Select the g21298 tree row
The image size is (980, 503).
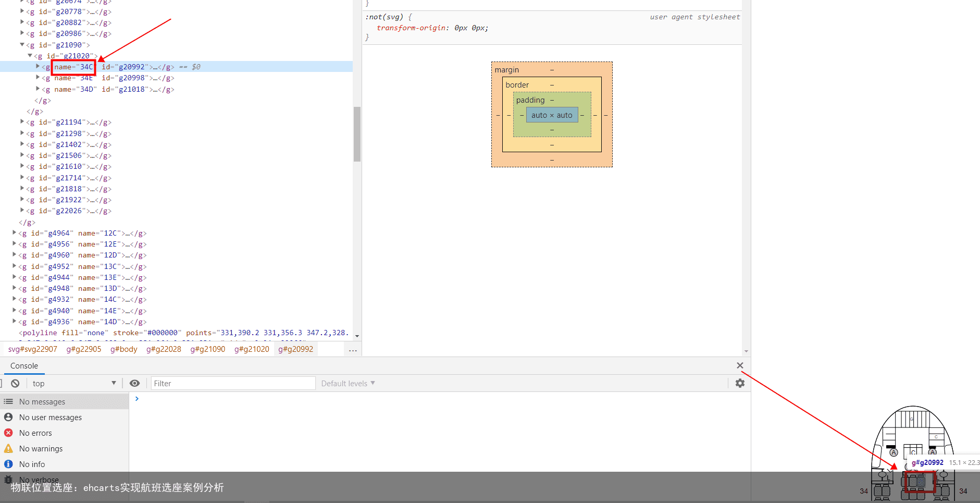coord(68,133)
